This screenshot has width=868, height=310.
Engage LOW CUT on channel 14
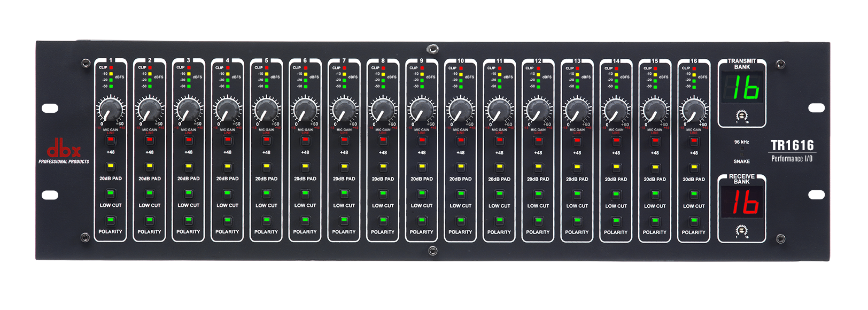pos(616,194)
